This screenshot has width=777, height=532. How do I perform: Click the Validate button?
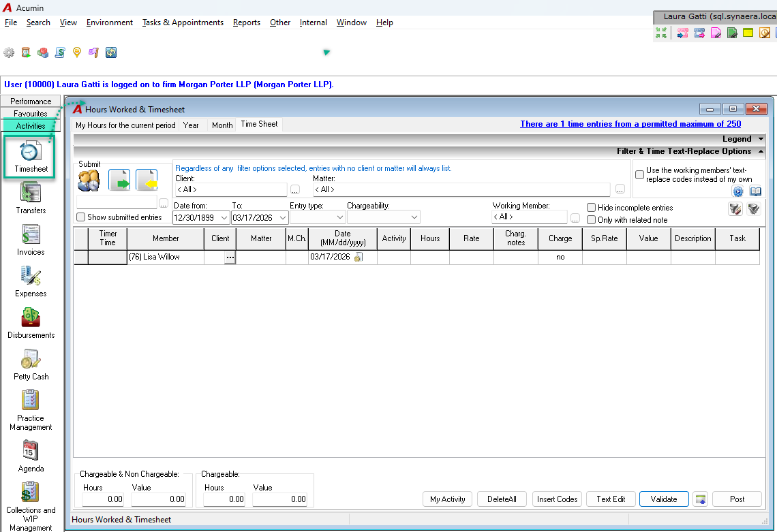(664, 499)
